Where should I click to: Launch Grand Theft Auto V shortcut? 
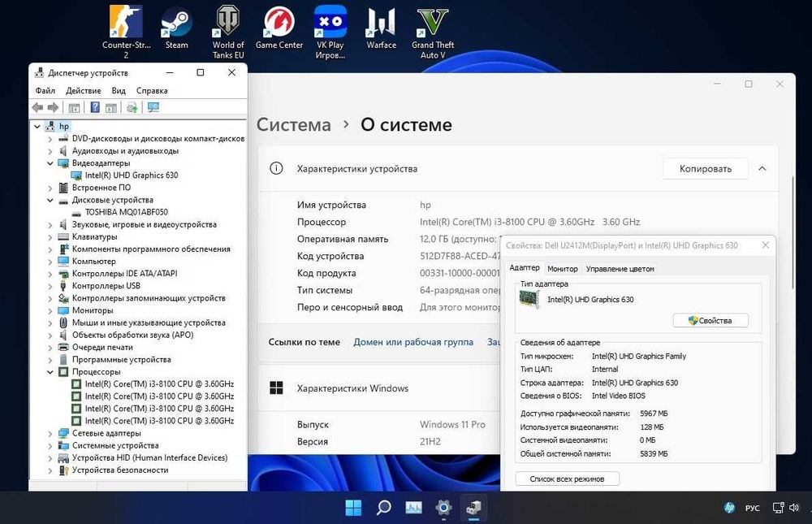pyautogui.click(x=433, y=32)
